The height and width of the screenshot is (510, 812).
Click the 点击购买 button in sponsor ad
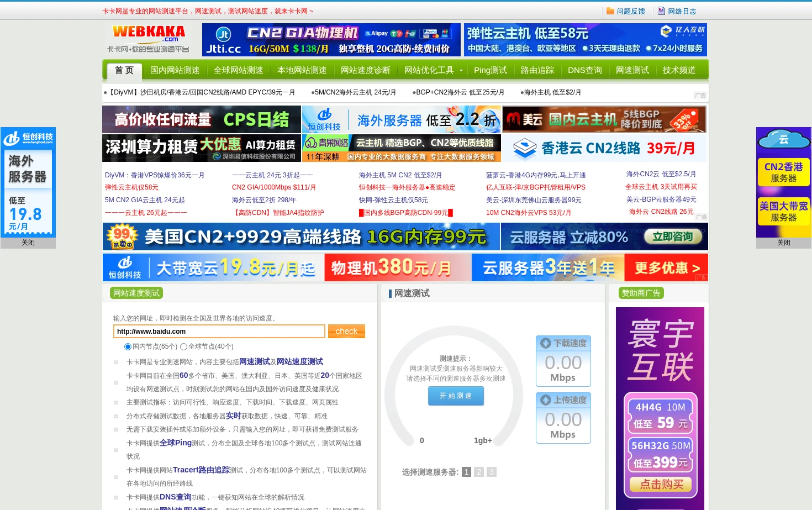(661, 484)
